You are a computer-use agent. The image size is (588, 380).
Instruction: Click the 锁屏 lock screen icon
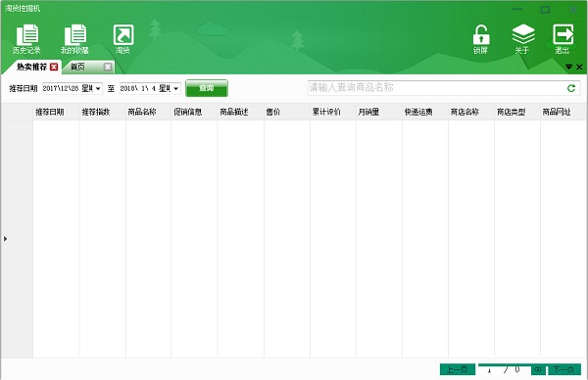pyautogui.click(x=481, y=39)
